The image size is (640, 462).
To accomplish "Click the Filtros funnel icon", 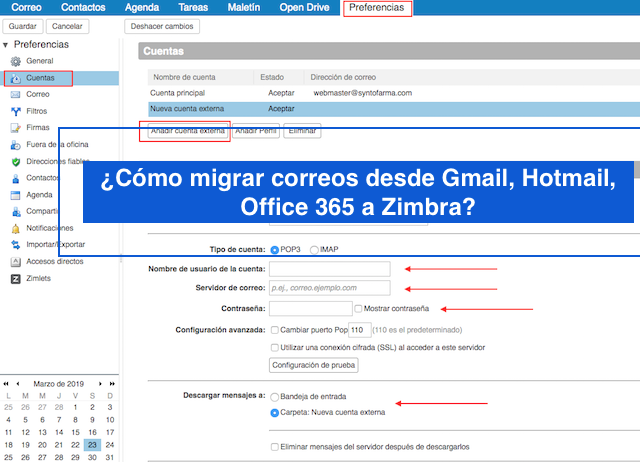I will [x=16, y=111].
